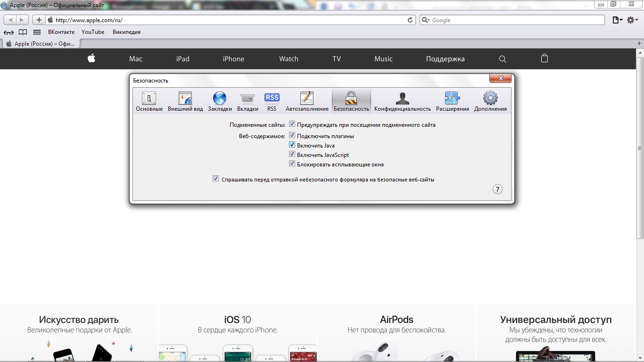The image size is (644, 362).
Task: Open the Google search engine dropdown arrow
Action: click(x=425, y=20)
